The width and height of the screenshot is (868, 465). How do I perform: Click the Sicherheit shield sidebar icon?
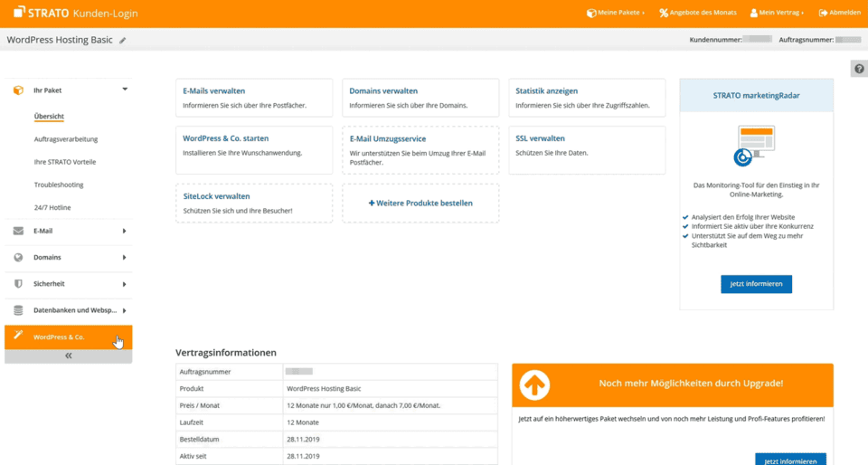[x=18, y=284]
